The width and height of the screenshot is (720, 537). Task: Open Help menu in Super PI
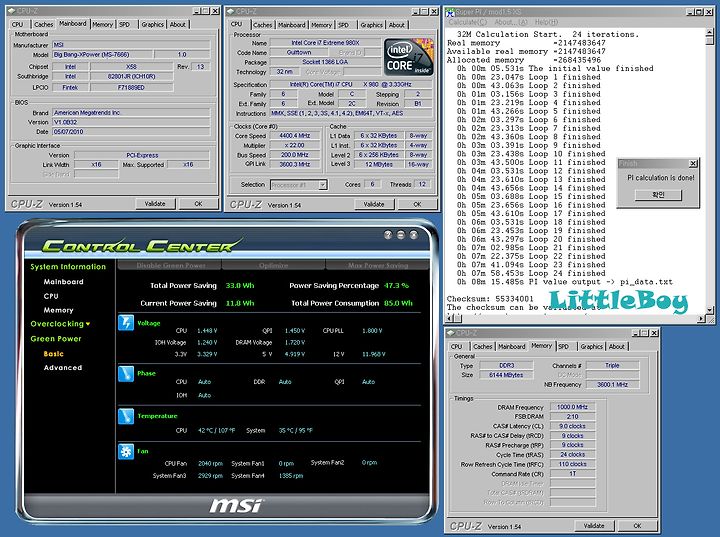[546, 22]
